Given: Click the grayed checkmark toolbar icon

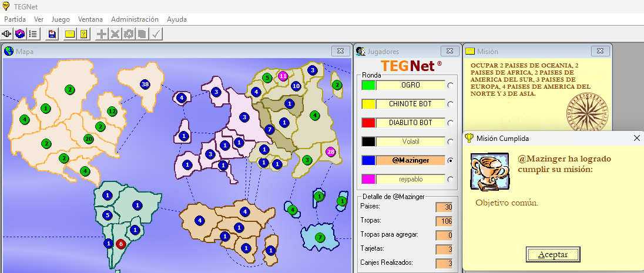Looking at the screenshot, I should [156, 34].
